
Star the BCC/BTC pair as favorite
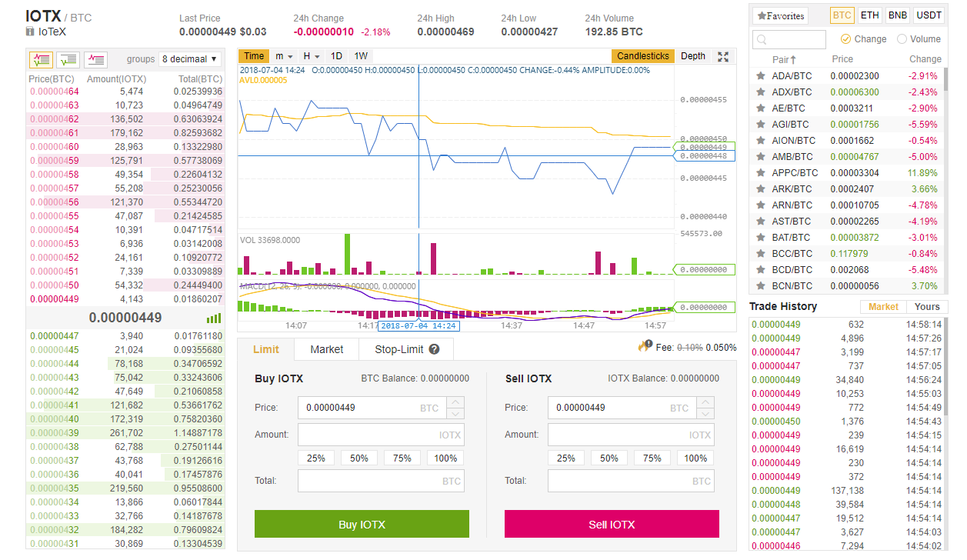point(761,254)
